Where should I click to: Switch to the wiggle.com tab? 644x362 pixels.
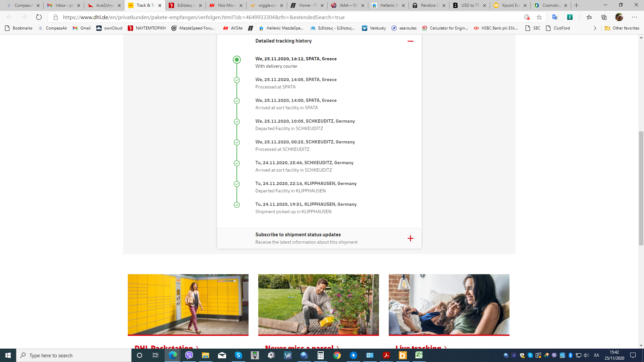click(x=267, y=5)
